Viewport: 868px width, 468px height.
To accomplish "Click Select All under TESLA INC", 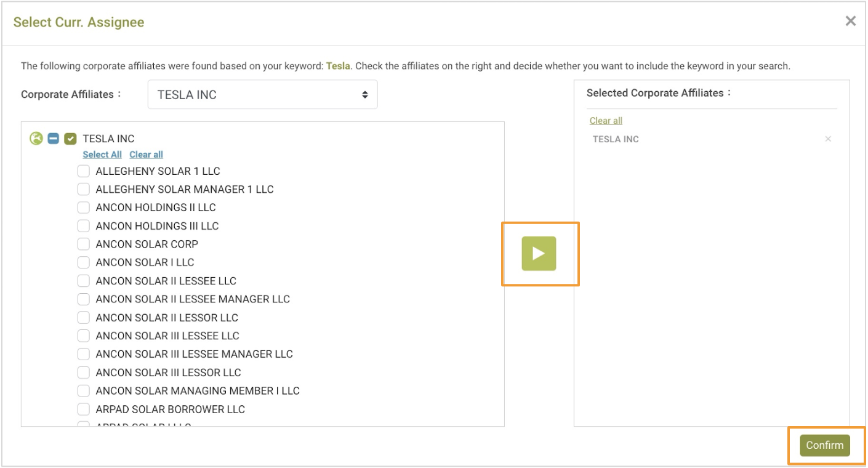I will 102,155.
